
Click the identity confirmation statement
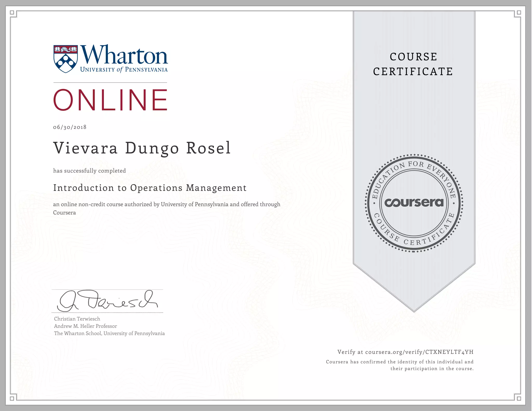pyautogui.click(x=400, y=365)
